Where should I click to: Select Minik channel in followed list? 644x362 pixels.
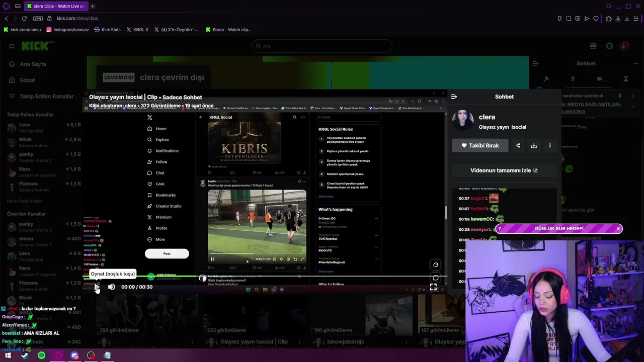pos(44,142)
